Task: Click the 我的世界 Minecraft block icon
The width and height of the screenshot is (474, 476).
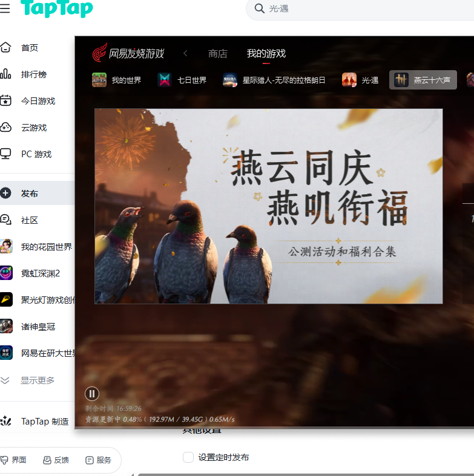Action: tap(99, 80)
